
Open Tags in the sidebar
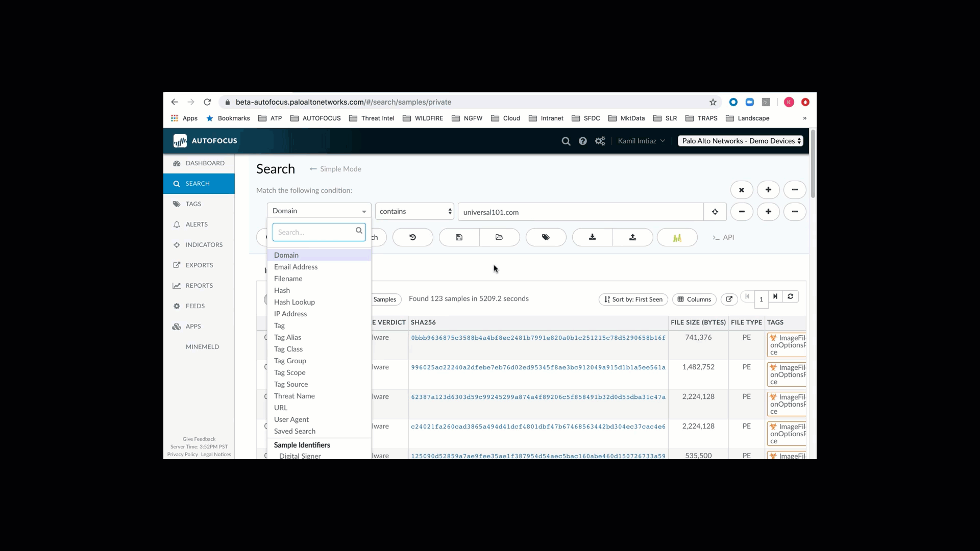coord(199,204)
